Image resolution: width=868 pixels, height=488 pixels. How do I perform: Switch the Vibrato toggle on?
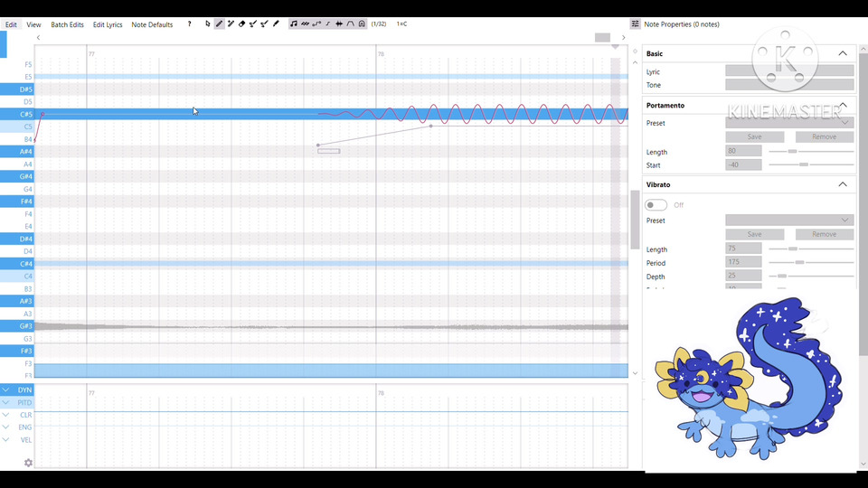(656, 205)
